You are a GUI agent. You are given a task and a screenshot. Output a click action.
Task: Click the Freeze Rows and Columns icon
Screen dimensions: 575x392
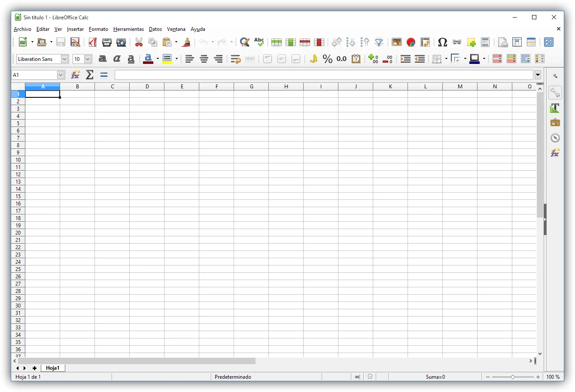pos(517,42)
